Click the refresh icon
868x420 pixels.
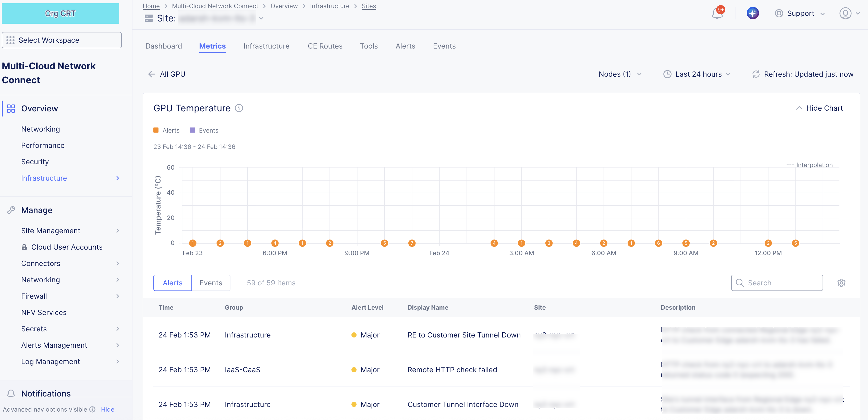[x=756, y=74]
